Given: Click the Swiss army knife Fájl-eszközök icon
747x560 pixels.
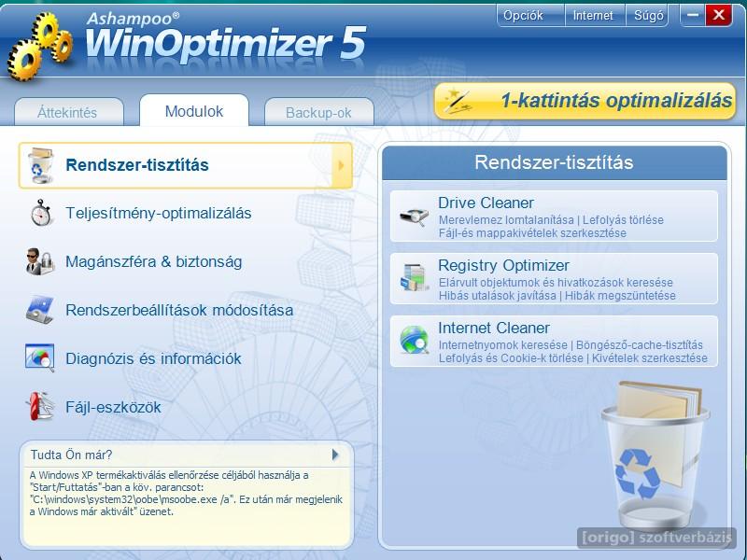Looking at the screenshot, I should [41, 406].
